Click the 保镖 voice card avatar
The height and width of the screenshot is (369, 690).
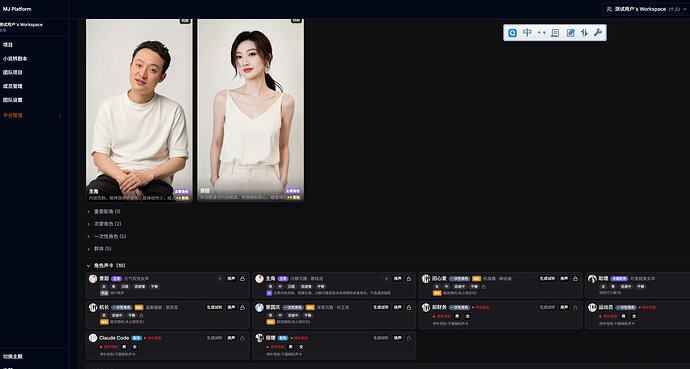click(x=259, y=338)
